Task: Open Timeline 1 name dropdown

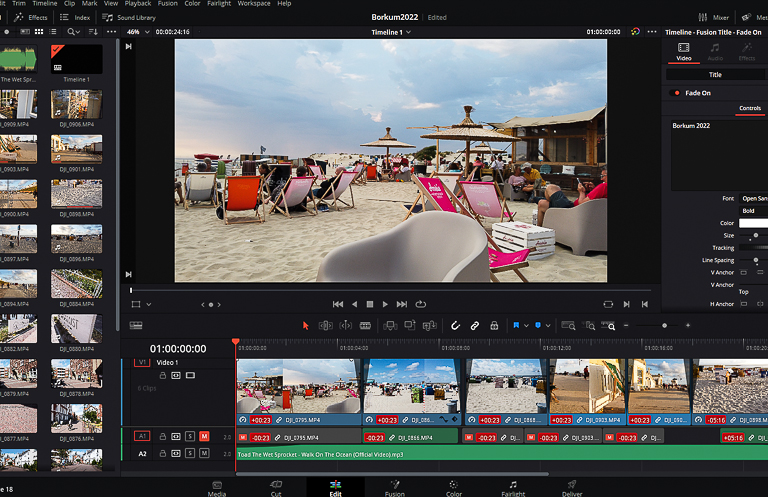Action: point(390,32)
